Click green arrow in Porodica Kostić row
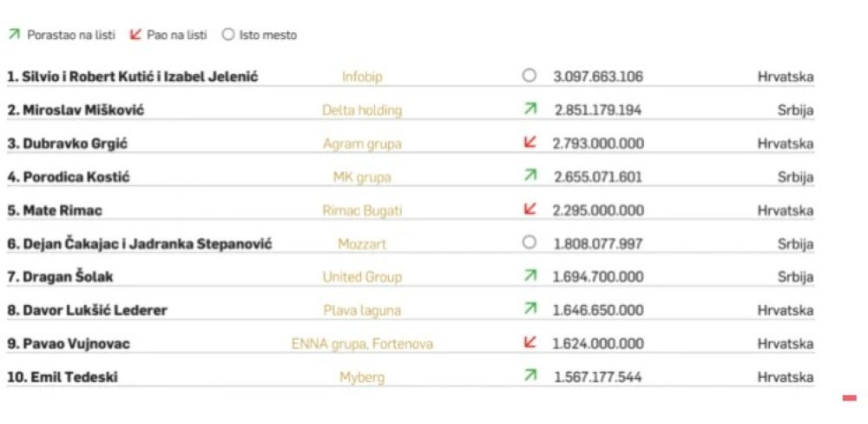The width and height of the screenshot is (868, 424). 530,176
